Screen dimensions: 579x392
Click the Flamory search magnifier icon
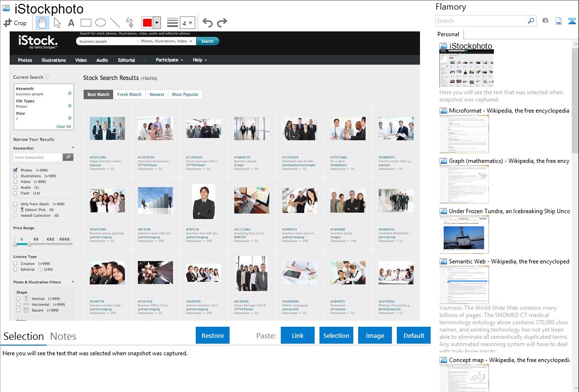point(531,21)
